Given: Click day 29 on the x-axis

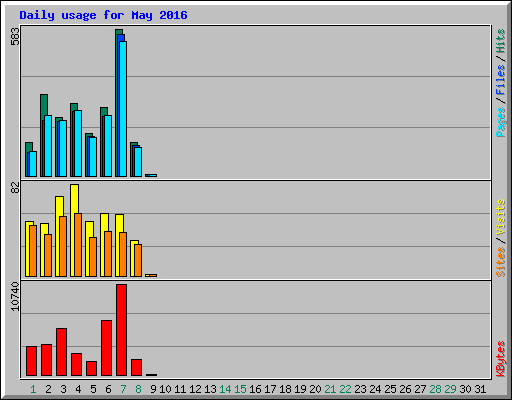Looking at the screenshot, I should 450,389.
